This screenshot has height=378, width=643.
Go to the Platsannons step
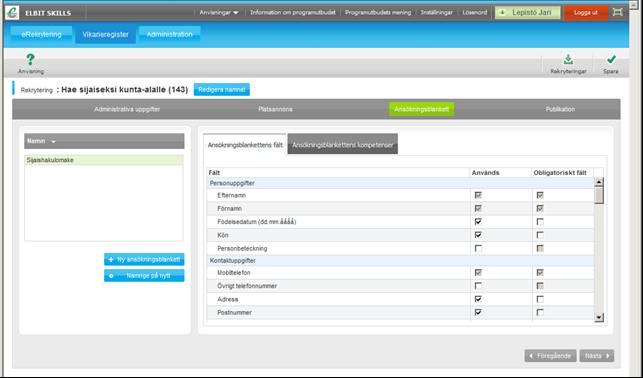[276, 109]
